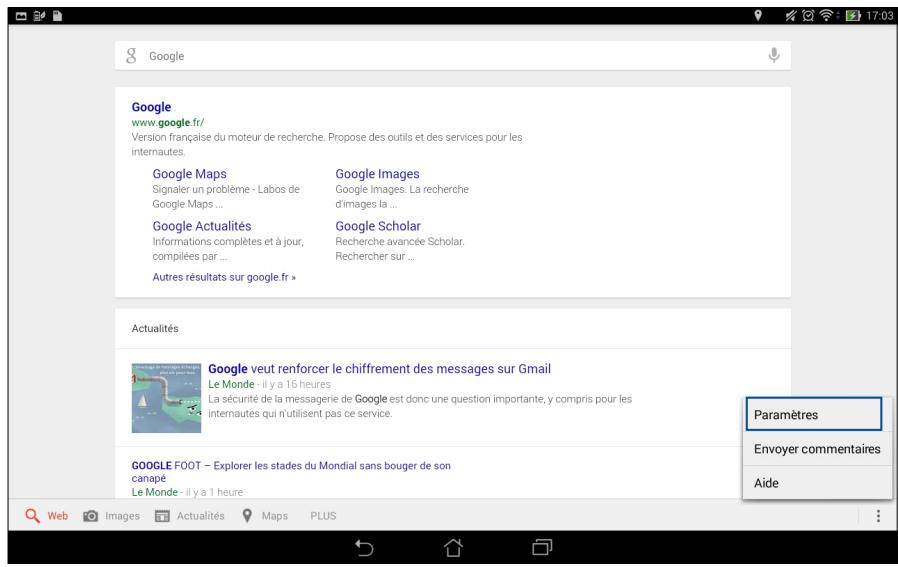Screen dimensions: 898x567
Task: Tap the 'Recherche avancée Scholar' description
Action: click(400, 249)
